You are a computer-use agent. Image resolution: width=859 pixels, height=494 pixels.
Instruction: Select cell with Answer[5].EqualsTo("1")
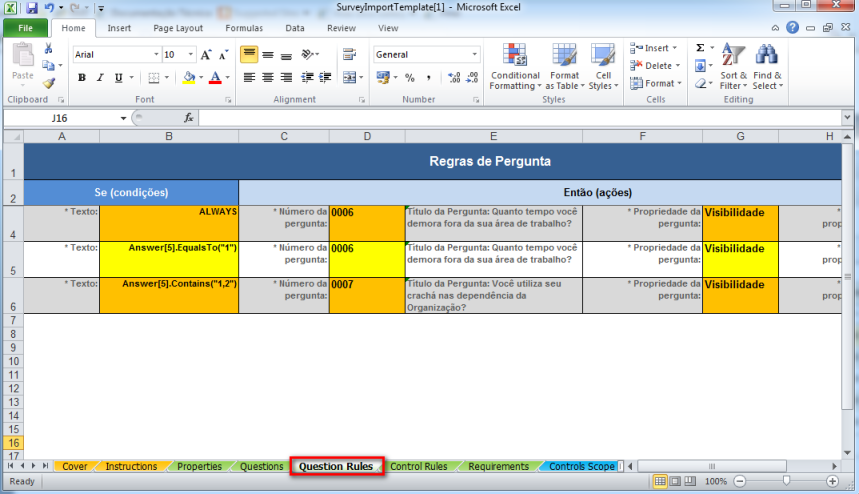(x=169, y=259)
